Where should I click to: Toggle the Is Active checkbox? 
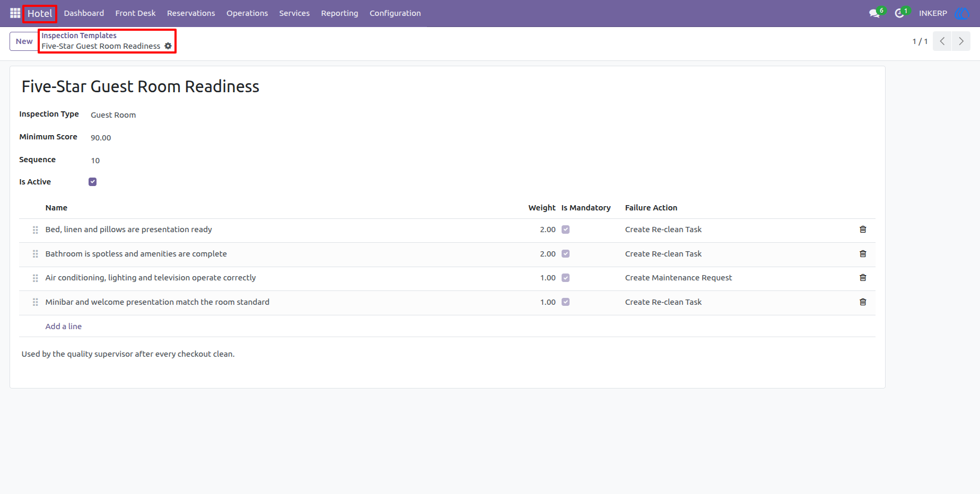pyautogui.click(x=93, y=182)
